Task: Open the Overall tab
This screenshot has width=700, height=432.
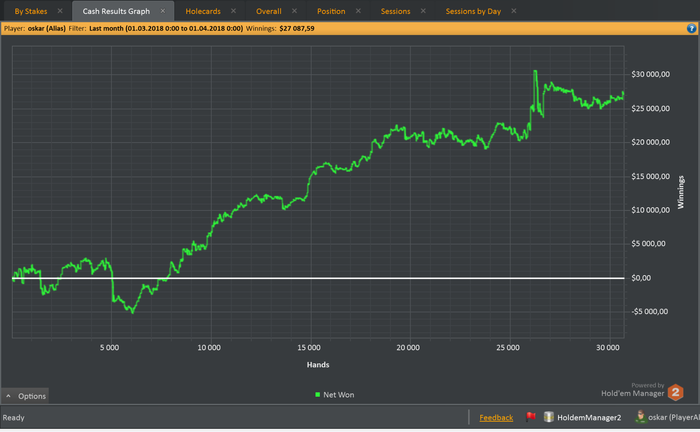Action: tap(269, 11)
